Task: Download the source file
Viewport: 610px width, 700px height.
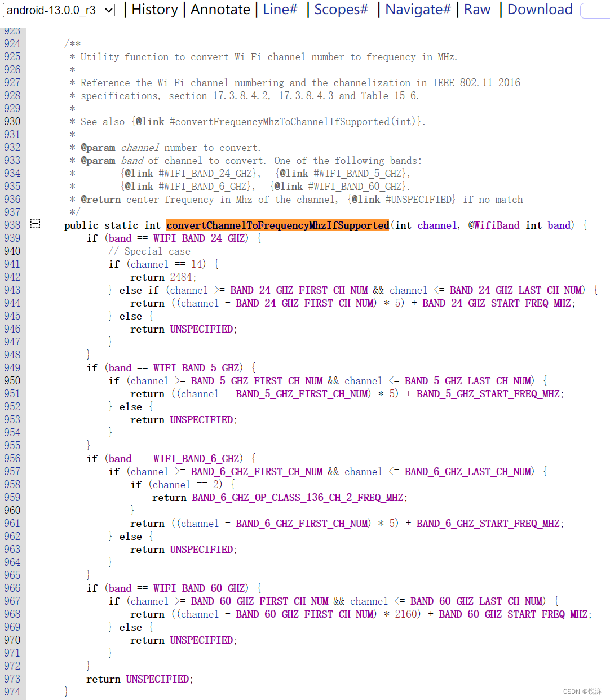Action: coord(540,10)
